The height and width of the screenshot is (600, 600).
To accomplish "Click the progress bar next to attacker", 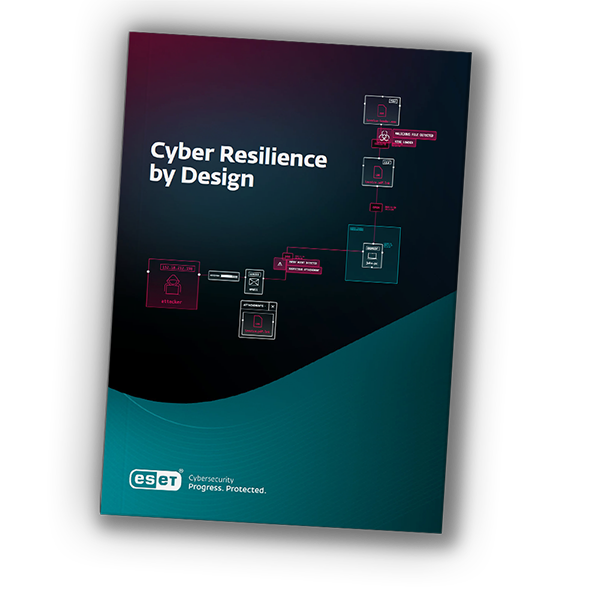I will (222, 275).
